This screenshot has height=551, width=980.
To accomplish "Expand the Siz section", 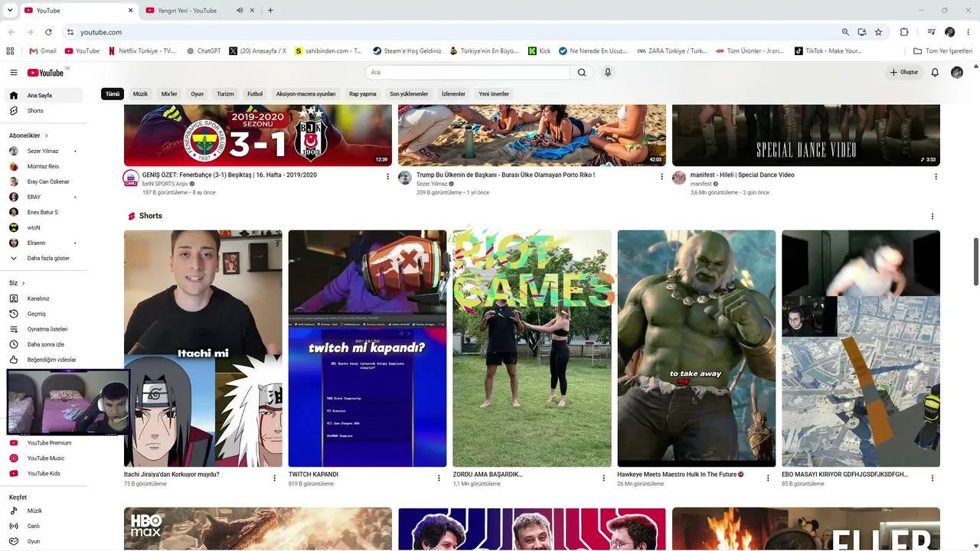I will (17, 283).
